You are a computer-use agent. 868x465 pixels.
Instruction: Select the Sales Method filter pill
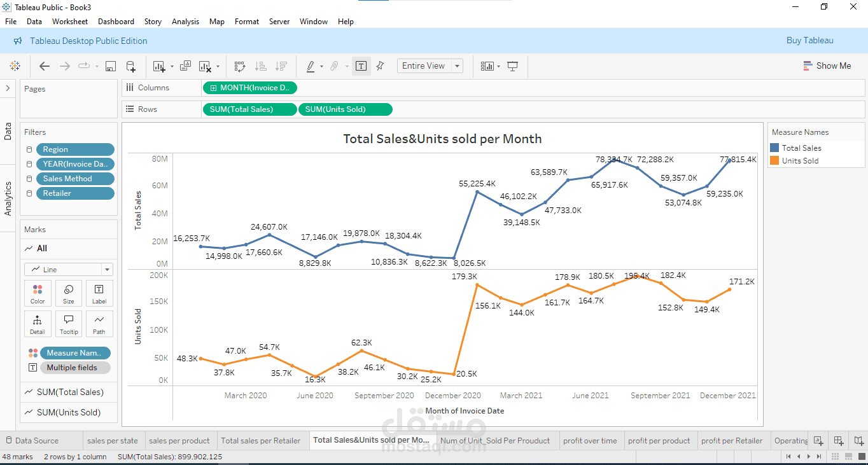(76, 179)
